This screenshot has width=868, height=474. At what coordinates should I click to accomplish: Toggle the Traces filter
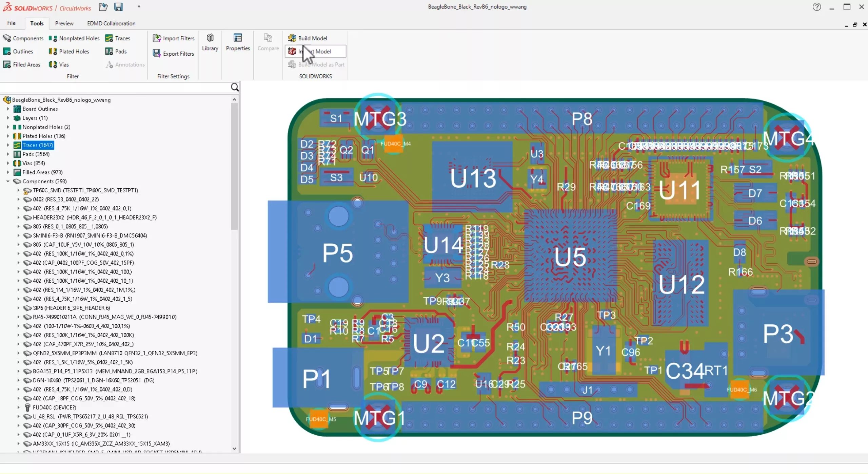coord(118,38)
